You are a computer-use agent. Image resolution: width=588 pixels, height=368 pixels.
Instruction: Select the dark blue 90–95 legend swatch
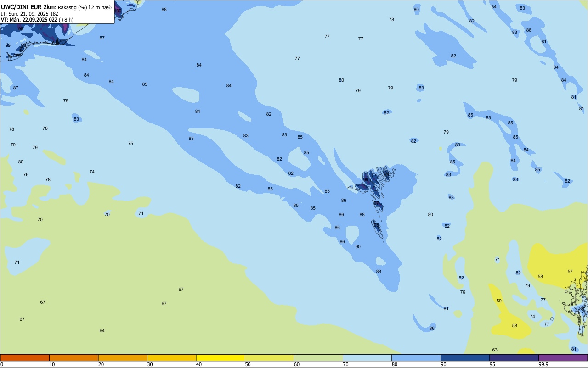[465, 357]
